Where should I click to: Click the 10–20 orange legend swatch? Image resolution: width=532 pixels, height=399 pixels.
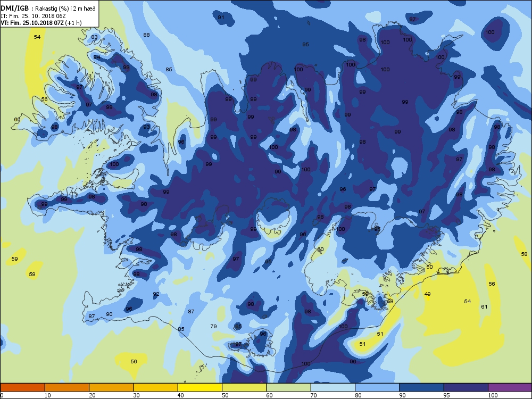67,387
